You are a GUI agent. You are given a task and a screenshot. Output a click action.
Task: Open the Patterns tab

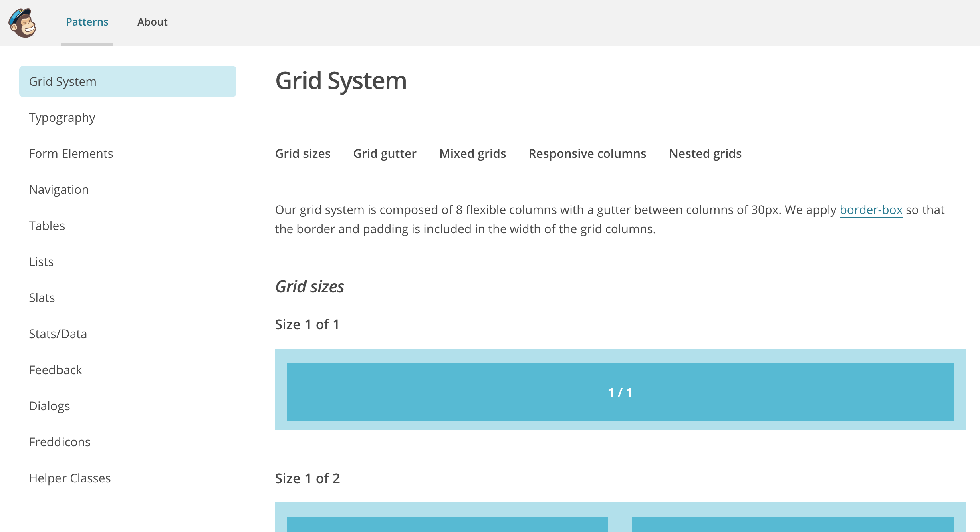click(87, 22)
